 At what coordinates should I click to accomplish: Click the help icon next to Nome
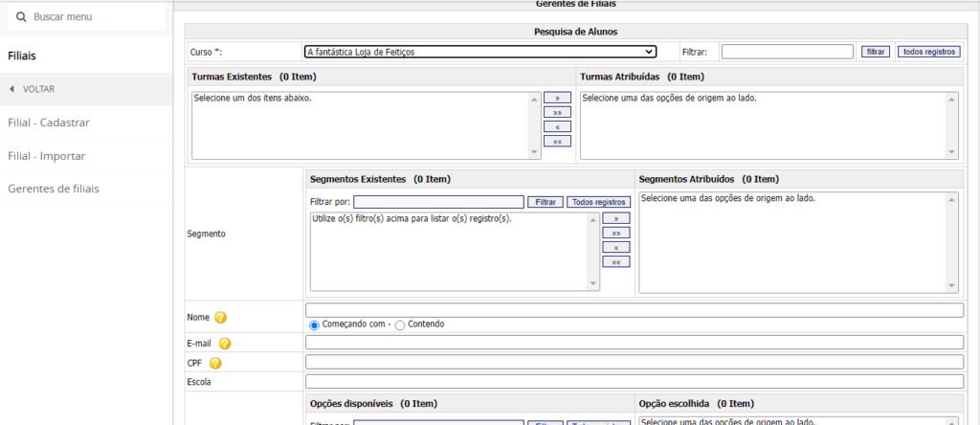(220, 318)
